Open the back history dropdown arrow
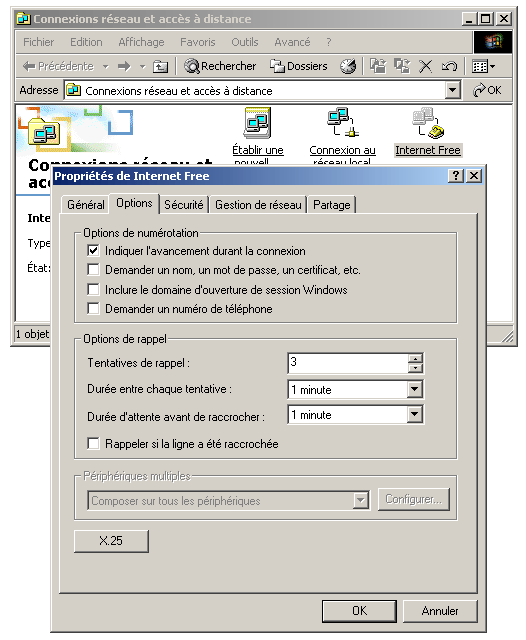Viewport: 526px width, 640px height. pos(105,66)
